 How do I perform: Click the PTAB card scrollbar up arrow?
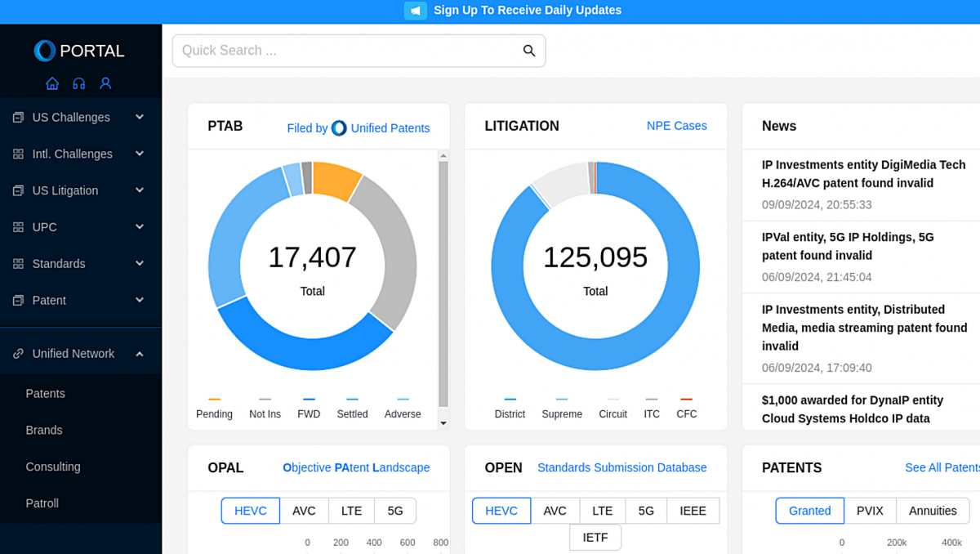(x=443, y=155)
